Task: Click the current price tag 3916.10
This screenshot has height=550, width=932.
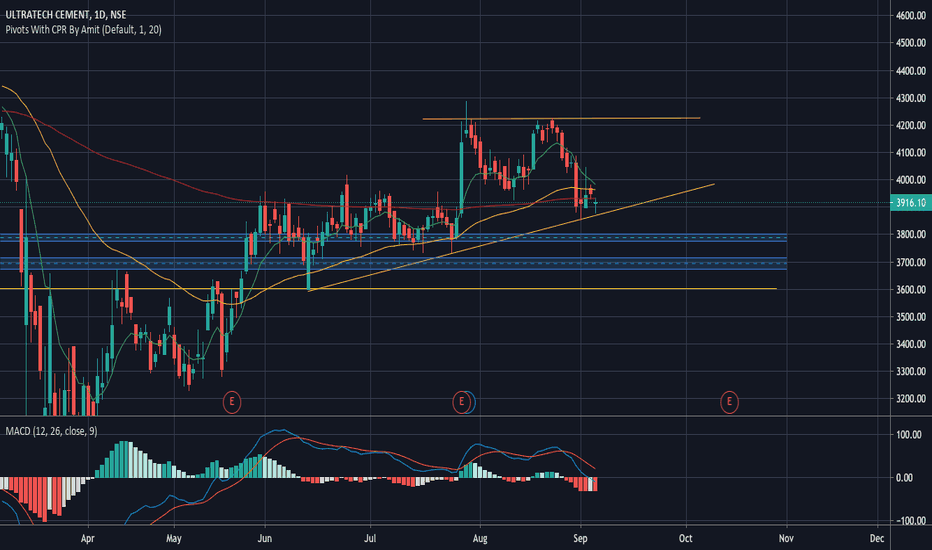Action: click(x=911, y=203)
